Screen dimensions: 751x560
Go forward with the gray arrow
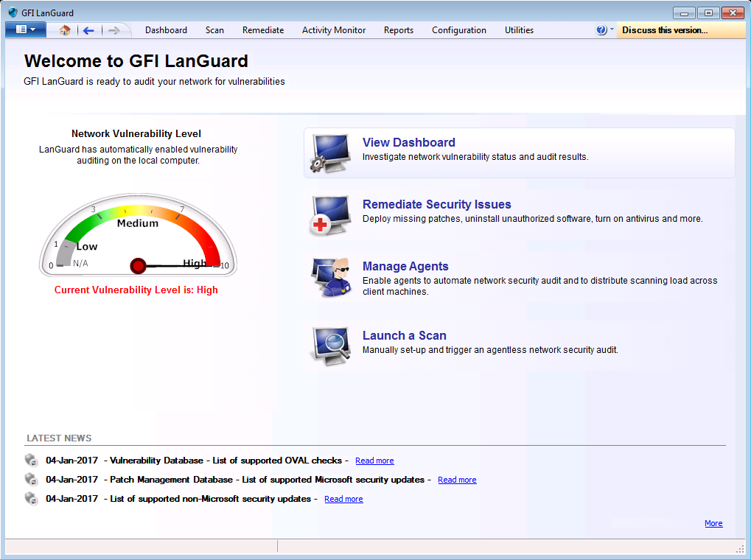click(x=113, y=31)
